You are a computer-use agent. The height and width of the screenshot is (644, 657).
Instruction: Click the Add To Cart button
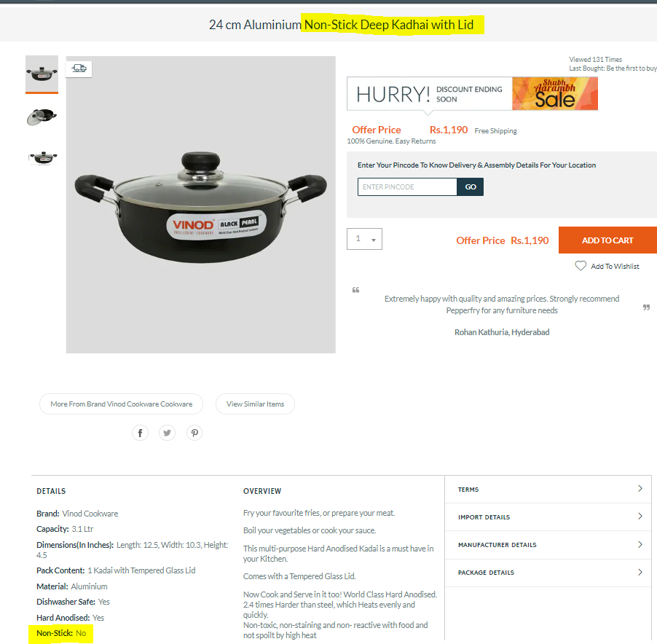click(x=607, y=240)
